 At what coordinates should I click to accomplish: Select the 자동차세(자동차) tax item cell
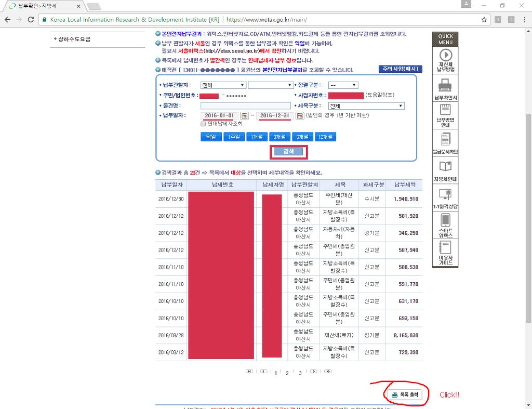[x=339, y=233]
